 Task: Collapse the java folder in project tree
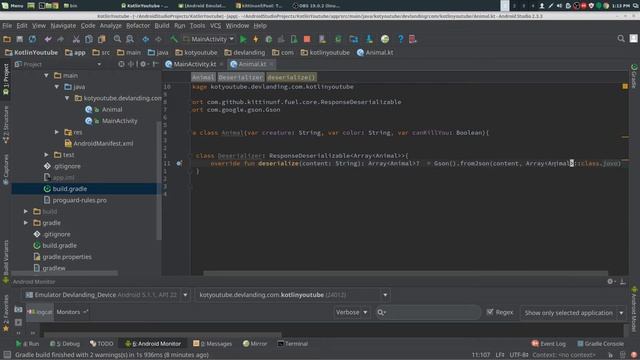(x=57, y=87)
